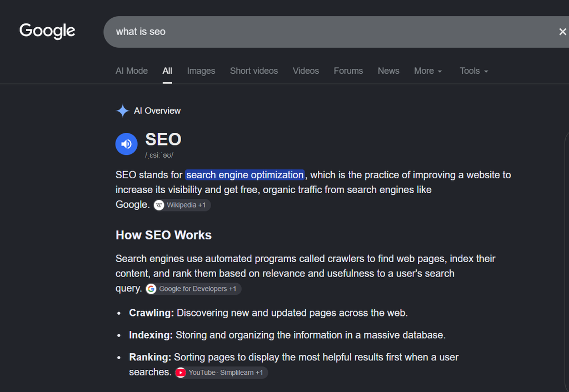Switch to the News tab
This screenshot has width=569, height=392.
388,71
